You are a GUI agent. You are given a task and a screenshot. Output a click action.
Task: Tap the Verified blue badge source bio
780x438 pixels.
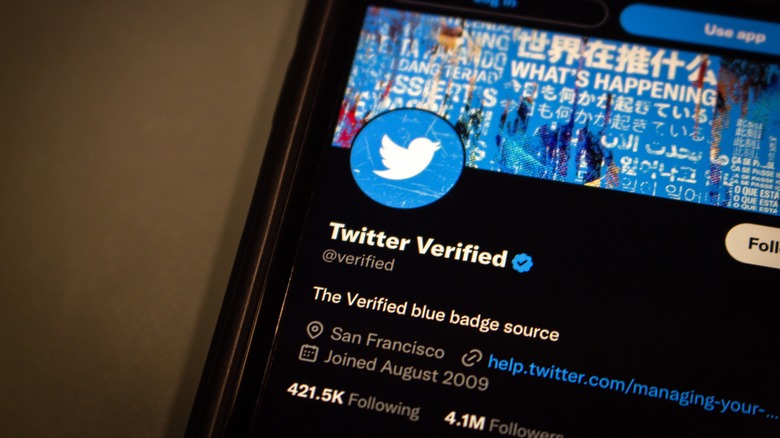436,314
